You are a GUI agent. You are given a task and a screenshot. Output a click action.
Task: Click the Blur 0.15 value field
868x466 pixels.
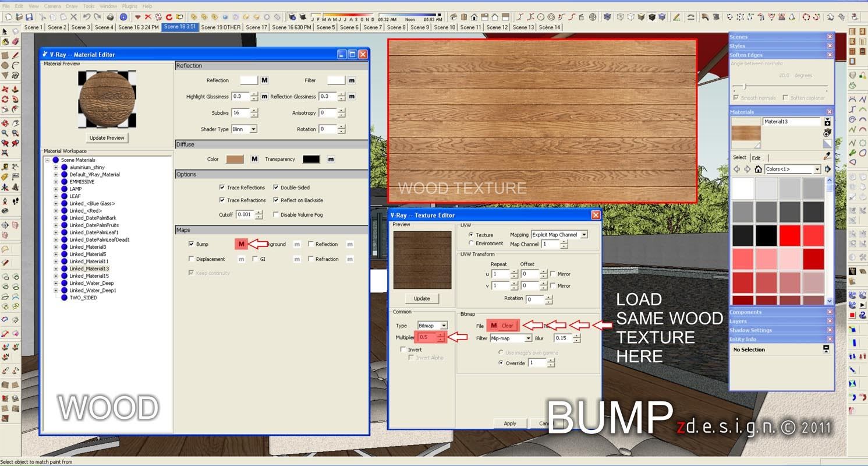pos(563,338)
